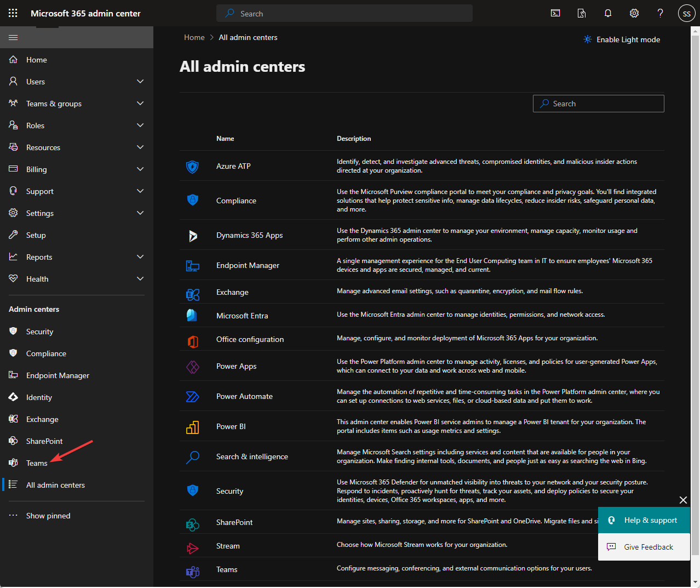The width and height of the screenshot is (700, 588).
Task: Expand the Users menu chevron
Action: 140,82
